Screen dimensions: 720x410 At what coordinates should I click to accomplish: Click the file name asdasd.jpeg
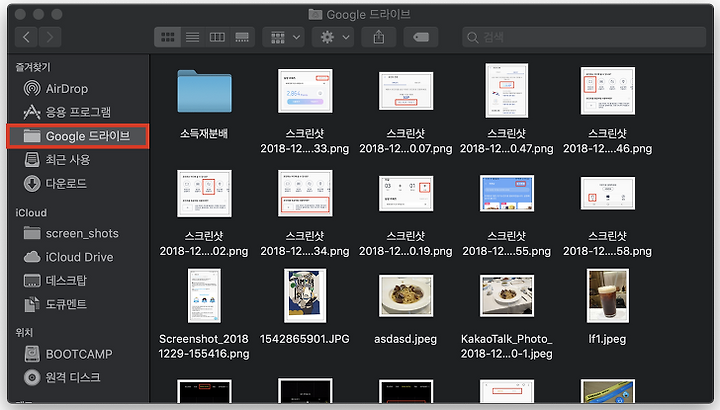(405, 339)
